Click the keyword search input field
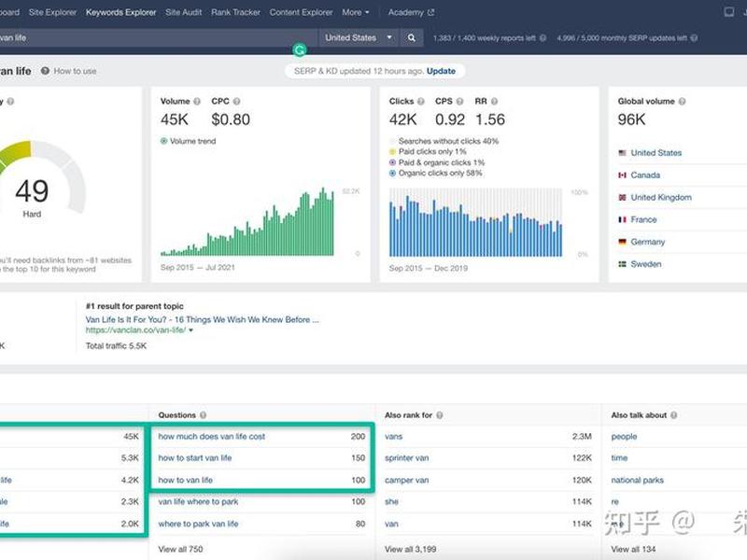This screenshot has height=560, width=747. point(157,37)
